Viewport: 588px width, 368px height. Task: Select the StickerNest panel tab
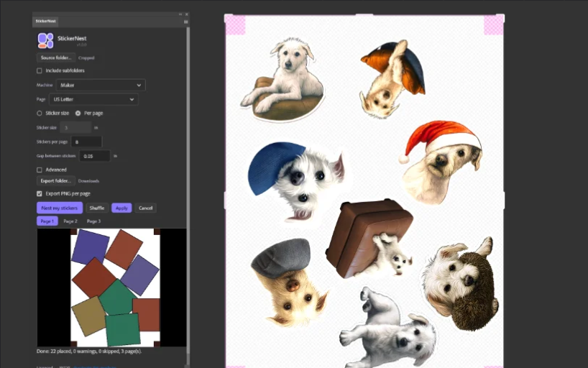(x=46, y=22)
